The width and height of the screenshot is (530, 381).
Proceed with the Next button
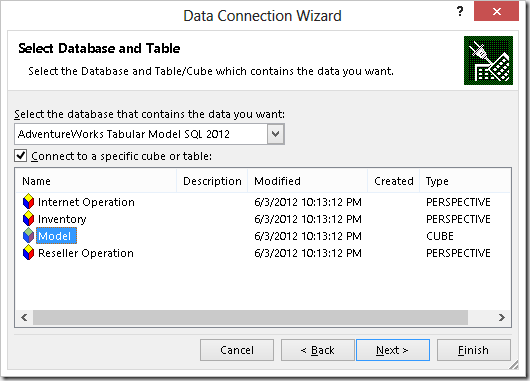(x=393, y=350)
